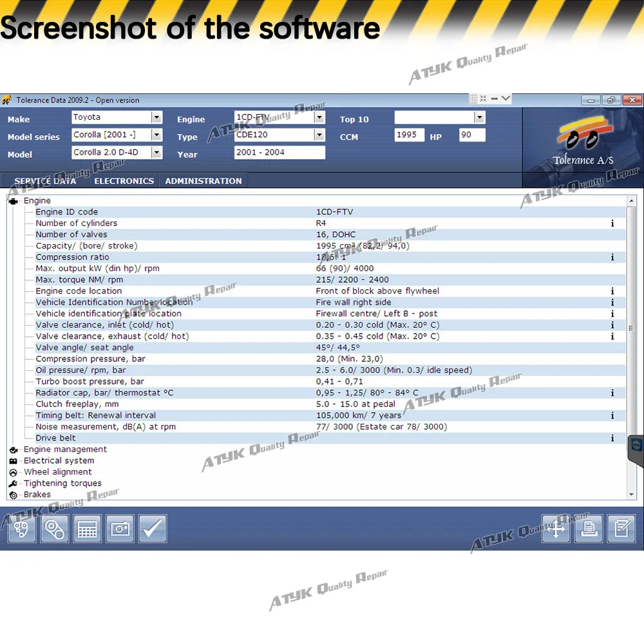Click the camera snapshot toolbar button
Image resolution: width=644 pixels, height=644 pixels.
(x=120, y=529)
